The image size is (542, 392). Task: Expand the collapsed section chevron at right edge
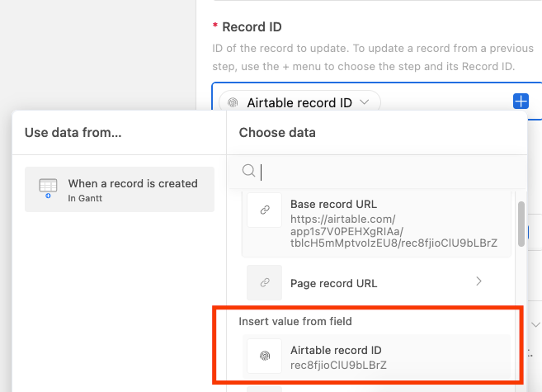[x=535, y=324]
